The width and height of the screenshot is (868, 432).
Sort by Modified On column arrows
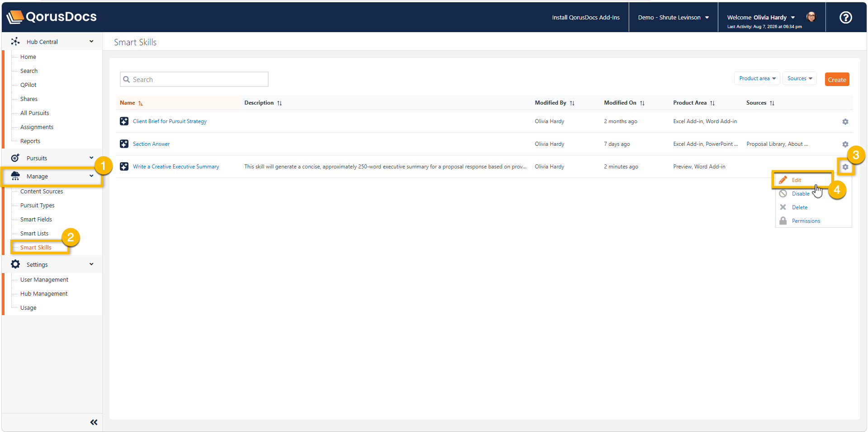642,103
